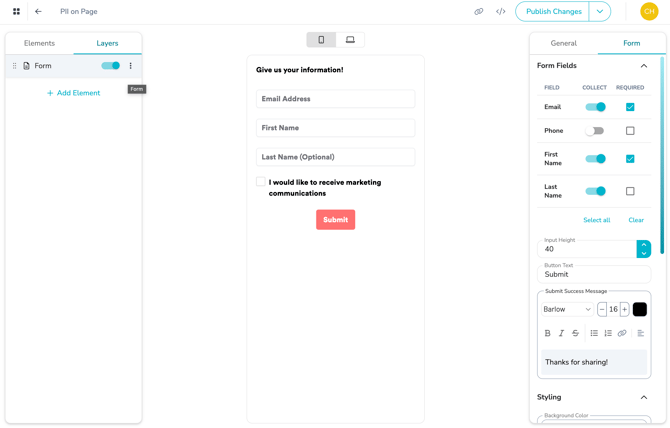The height and width of the screenshot is (428, 670).
Task: Apply bold formatting in success message
Action: pyautogui.click(x=547, y=333)
